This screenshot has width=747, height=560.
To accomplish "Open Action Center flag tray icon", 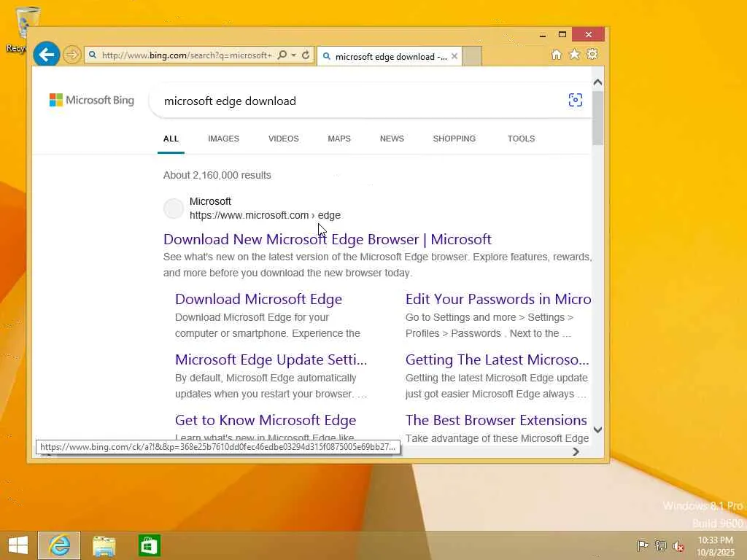I will tap(642, 545).
